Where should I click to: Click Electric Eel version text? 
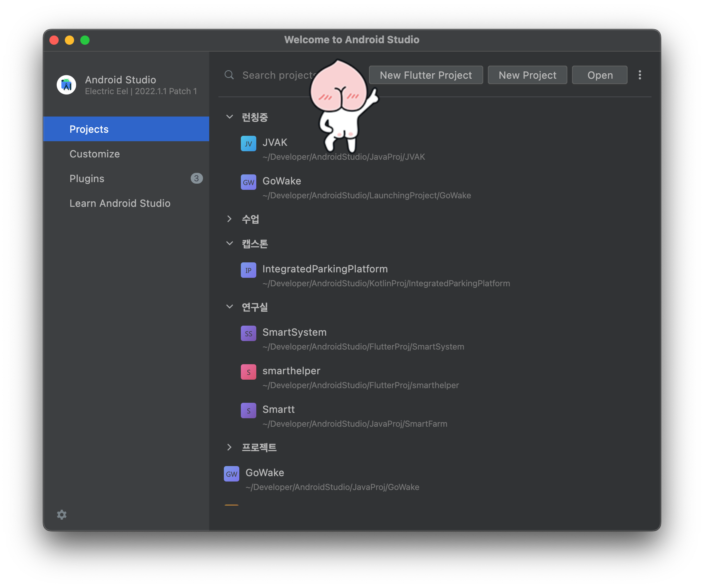pos(141,91)
